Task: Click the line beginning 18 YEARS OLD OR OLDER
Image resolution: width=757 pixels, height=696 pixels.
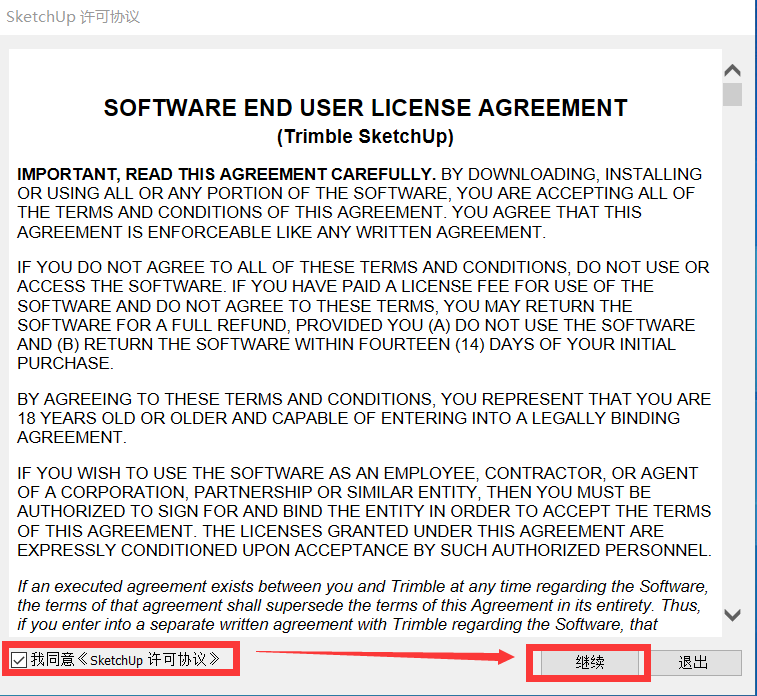Action: coord(349,418)
